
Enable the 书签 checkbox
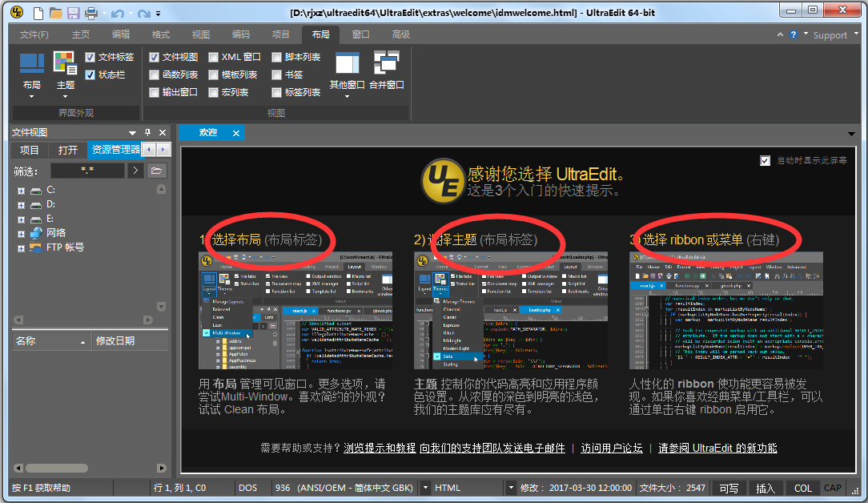coord(277,74)
